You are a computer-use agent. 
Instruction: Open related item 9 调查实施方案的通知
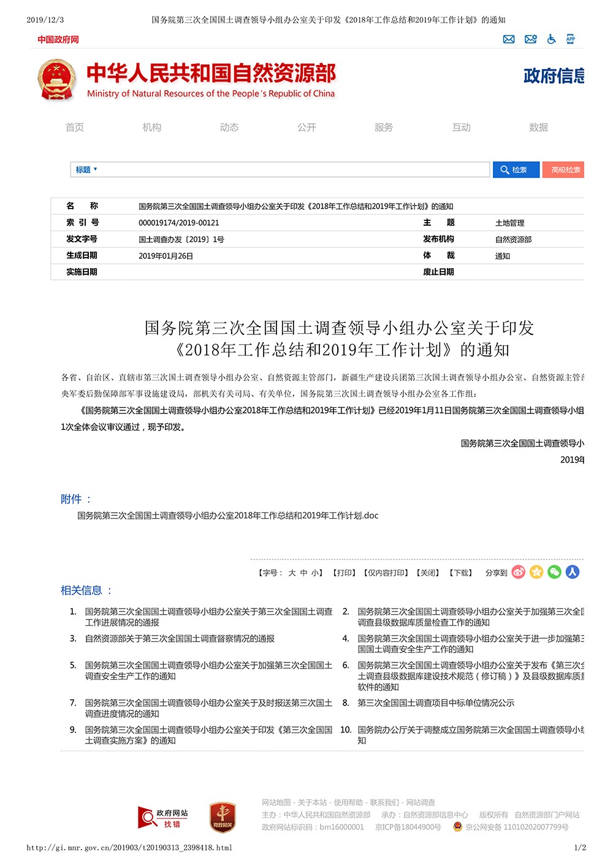point(208,735)
